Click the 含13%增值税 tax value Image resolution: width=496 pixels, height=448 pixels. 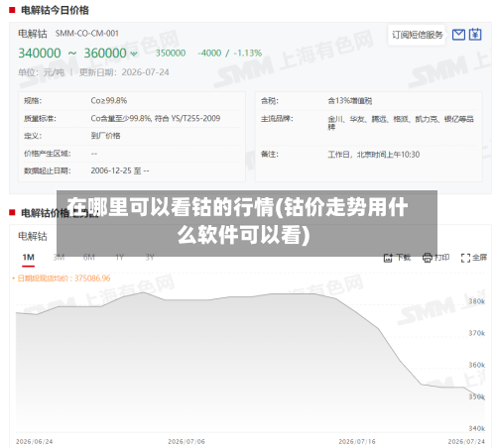[350, 100]
